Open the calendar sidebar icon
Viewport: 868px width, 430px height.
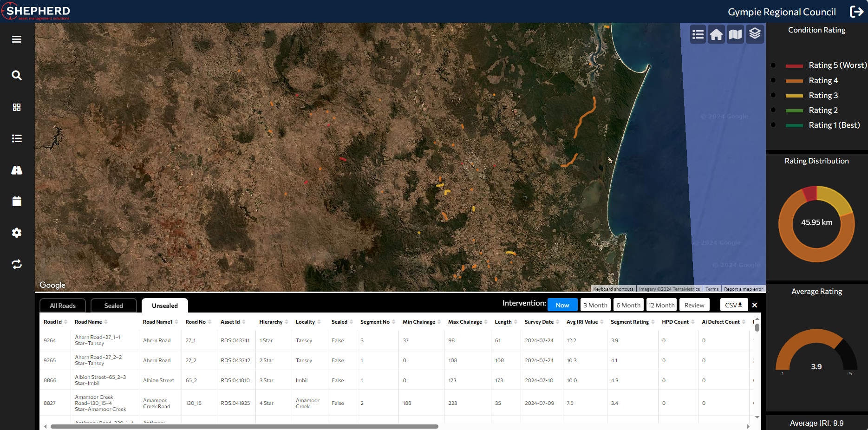point(17,201)
